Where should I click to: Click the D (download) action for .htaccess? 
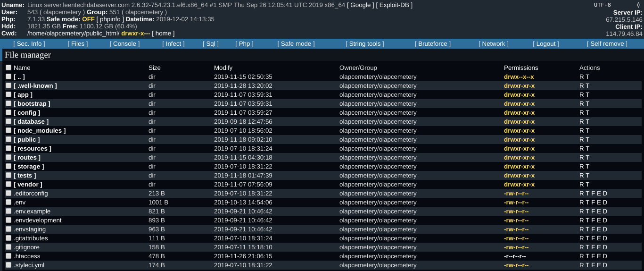click(x=605, y=256)
